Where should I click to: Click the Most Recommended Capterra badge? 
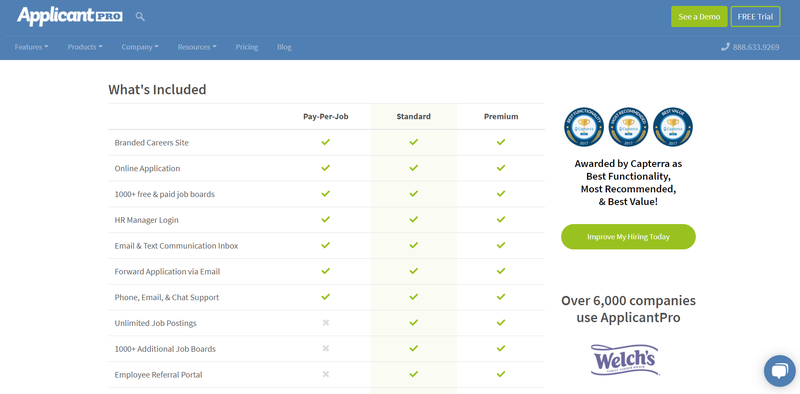point(629,127)
